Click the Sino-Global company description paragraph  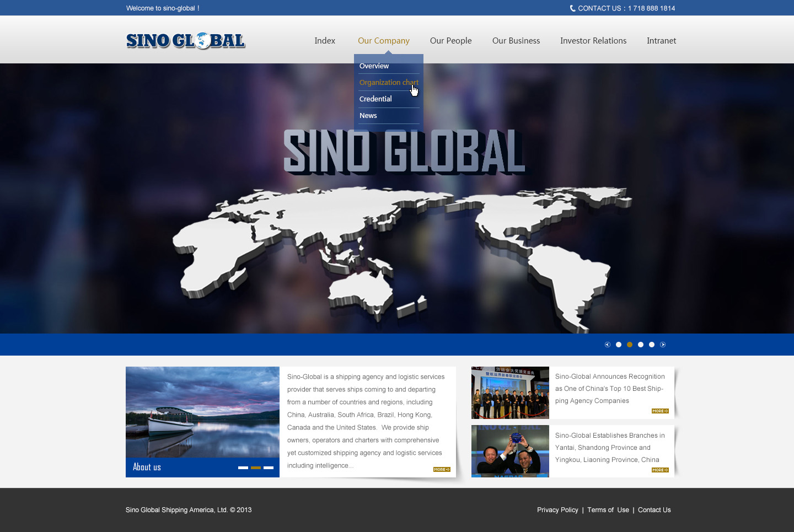pyautogui.click(x=366, y=421)
